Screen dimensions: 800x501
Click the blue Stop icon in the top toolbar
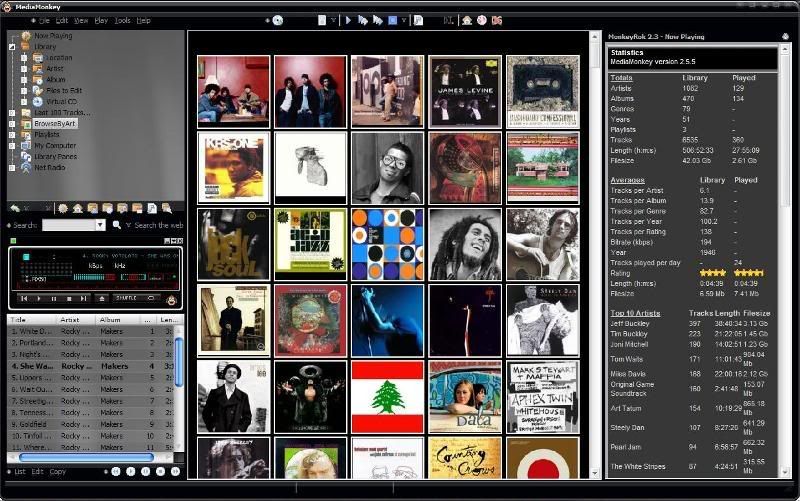pyautogui.click(x=392, y=20)
